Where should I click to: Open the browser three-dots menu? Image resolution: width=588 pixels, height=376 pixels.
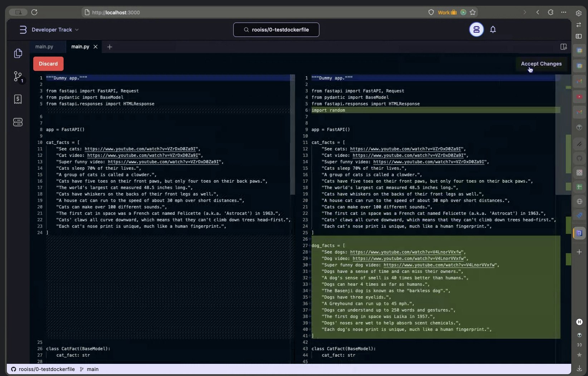(x=564, y=12)
